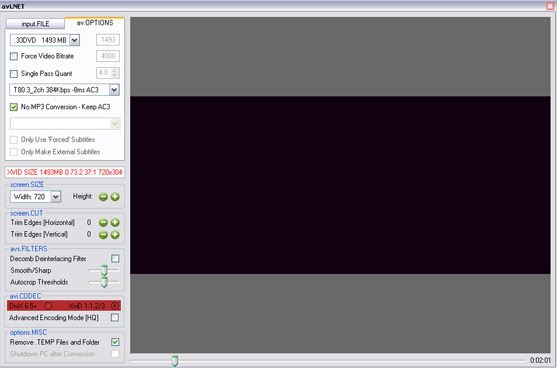Select the DivX 6.5+ codec radio button
557x368 pixels.
[48, 306]
